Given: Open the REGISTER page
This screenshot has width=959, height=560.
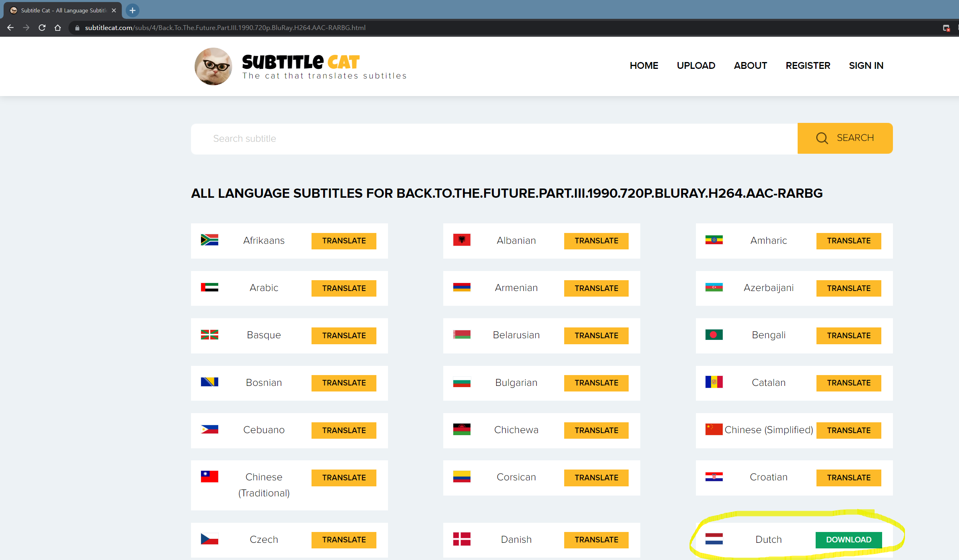Looking at the screenshot, I should (808, 66).
